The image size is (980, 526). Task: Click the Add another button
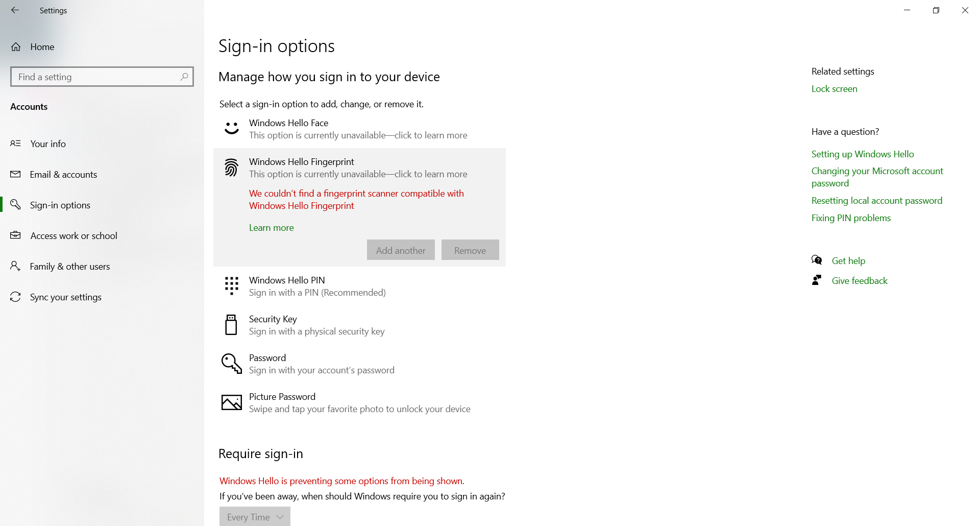click(400, 250)
